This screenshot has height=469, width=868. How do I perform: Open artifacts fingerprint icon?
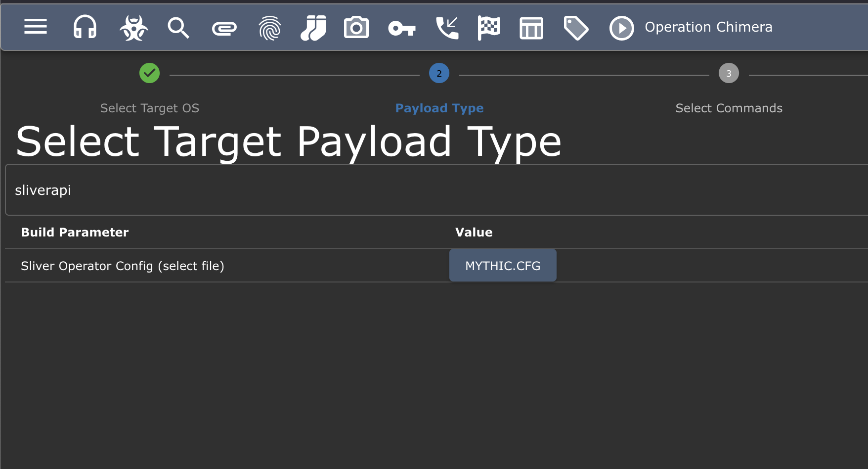(x=269, y=28)
